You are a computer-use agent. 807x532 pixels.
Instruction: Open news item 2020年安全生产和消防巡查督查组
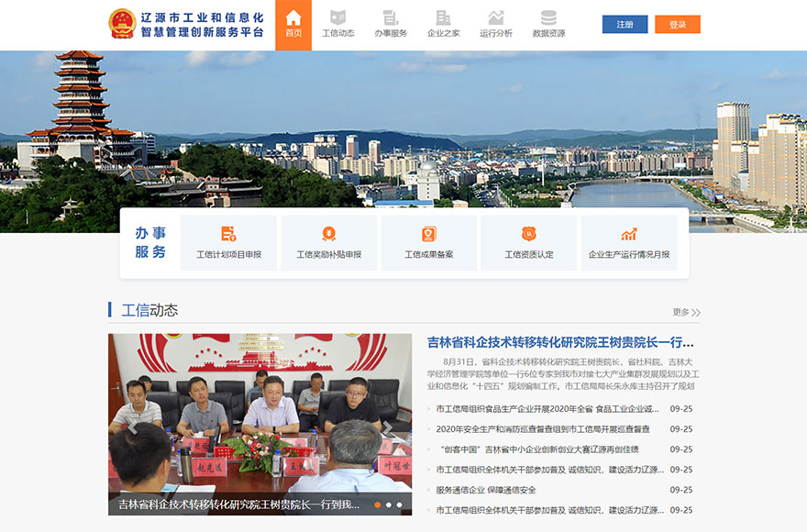(x=543, y=429)
